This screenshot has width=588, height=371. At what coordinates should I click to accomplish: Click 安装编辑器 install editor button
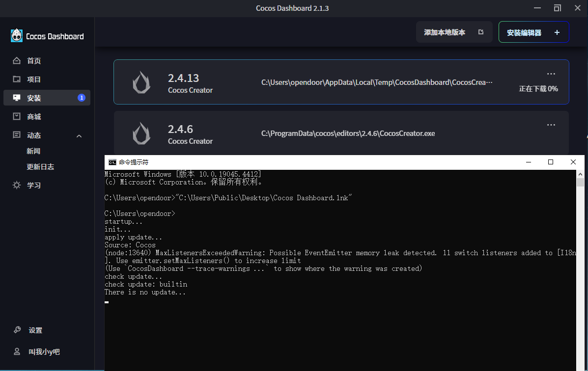[533, 32]
